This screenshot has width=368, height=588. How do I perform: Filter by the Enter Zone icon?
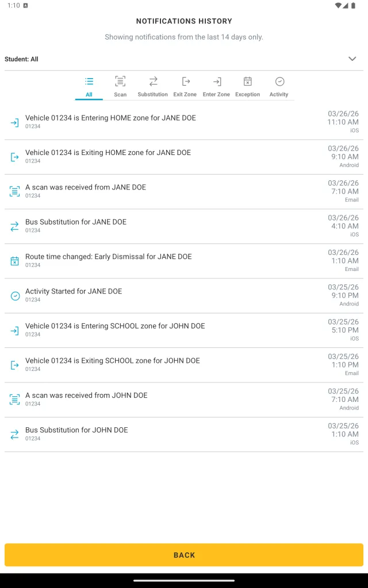(217, 82)
